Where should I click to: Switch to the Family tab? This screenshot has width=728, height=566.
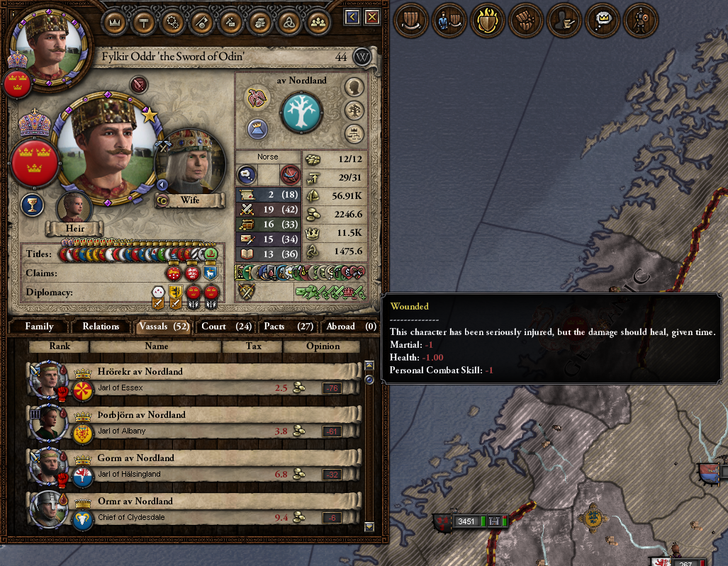click(39, 326)
